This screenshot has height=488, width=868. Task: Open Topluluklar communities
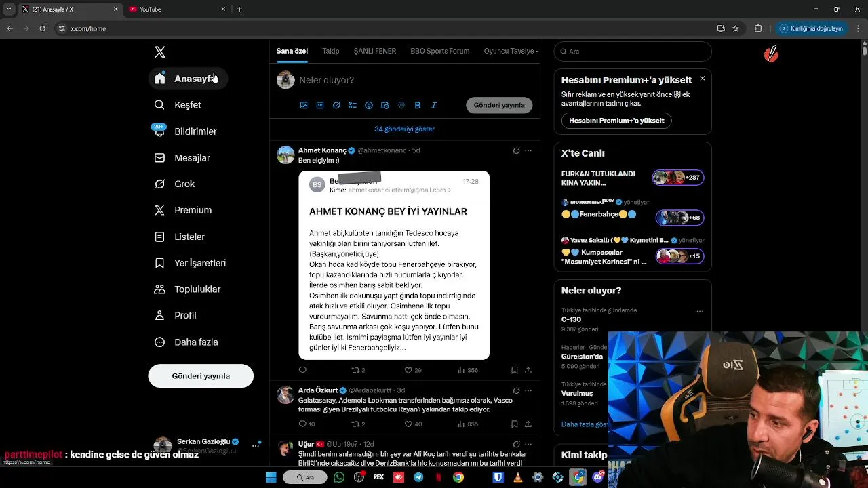click(187, 289)
